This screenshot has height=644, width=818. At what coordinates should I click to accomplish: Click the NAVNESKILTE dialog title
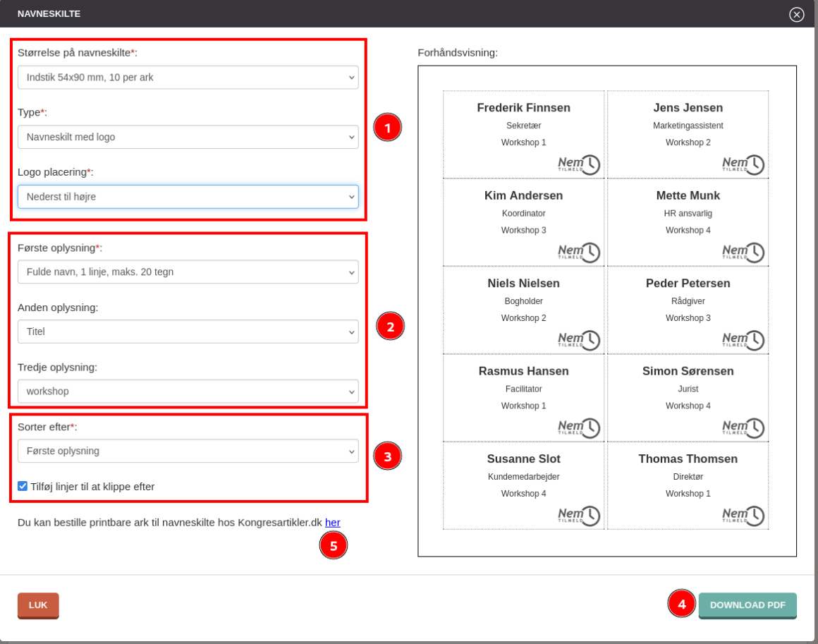tap(49, 14)
